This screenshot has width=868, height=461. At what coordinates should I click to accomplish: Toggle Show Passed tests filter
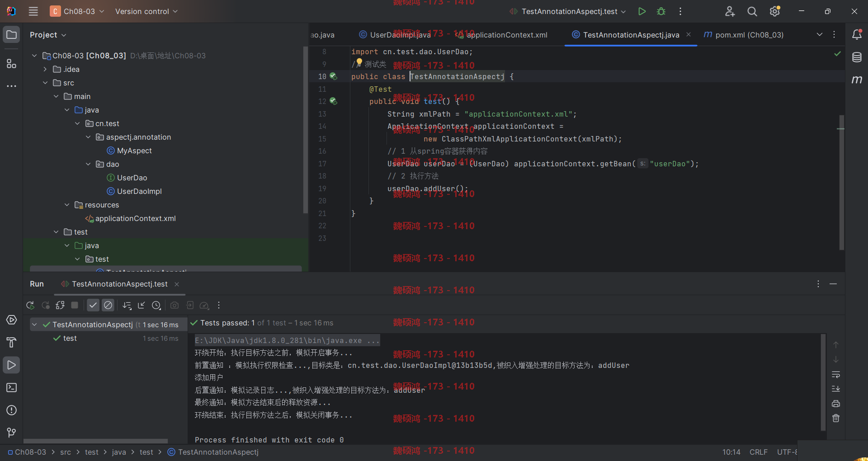pyautogui.click(x=93, y=306)
